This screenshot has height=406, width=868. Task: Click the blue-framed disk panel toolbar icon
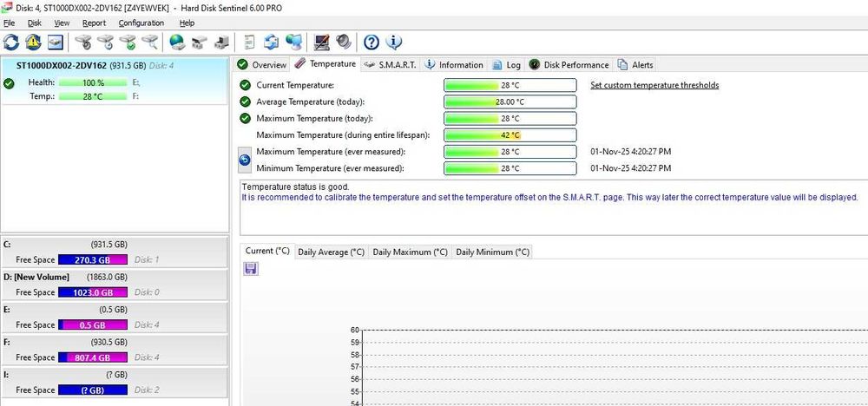click(x=56, y=42)
